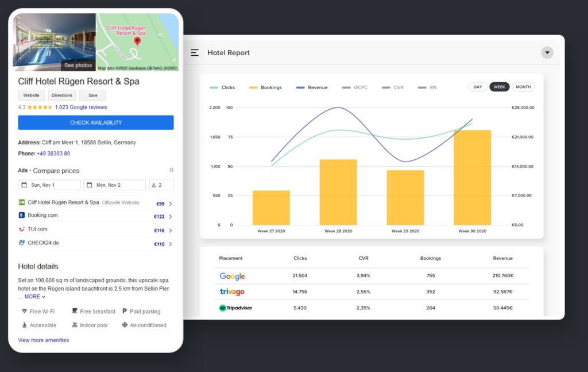This screenshot has height=372, width=588.
Task: Open the guest count selector
Action: 161,185
